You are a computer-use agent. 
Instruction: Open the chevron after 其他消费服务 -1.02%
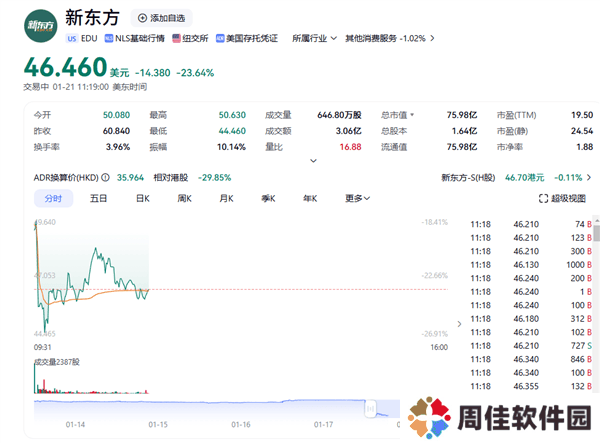(432, 38)
